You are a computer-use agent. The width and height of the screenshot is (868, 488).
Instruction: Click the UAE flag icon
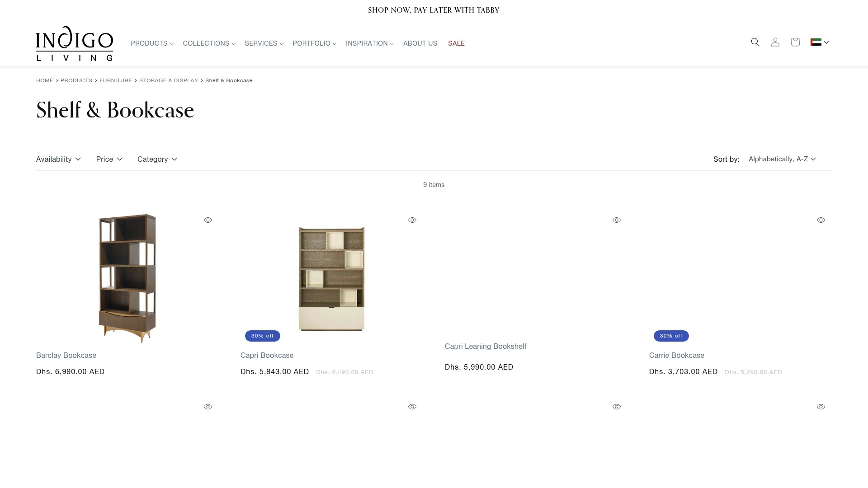click(816, 42)
